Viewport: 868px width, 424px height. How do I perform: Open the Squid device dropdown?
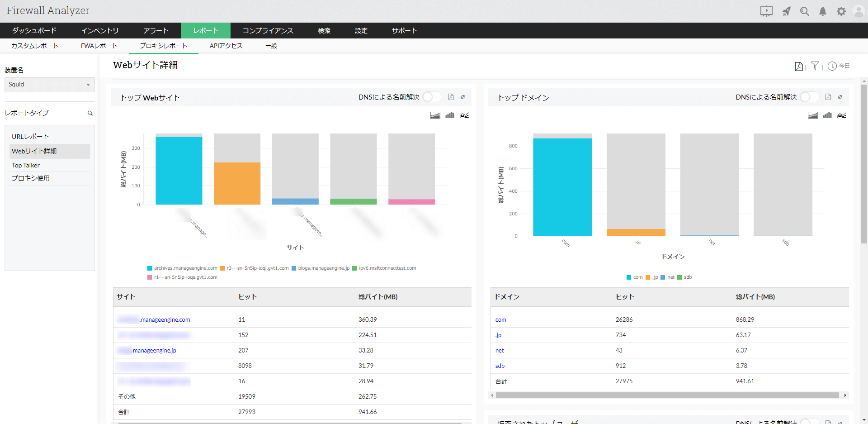pos(50,85)
